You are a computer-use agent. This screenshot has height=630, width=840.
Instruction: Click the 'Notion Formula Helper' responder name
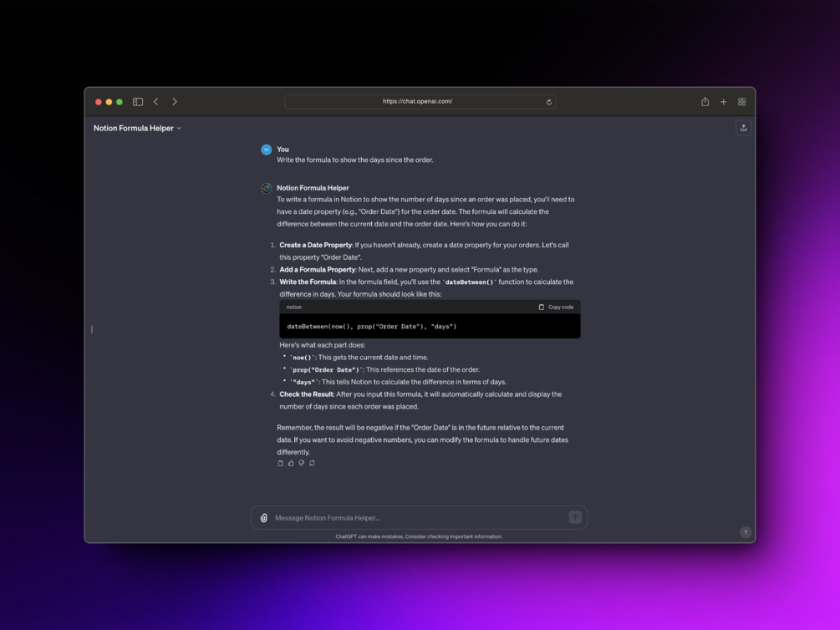(313, 188)
